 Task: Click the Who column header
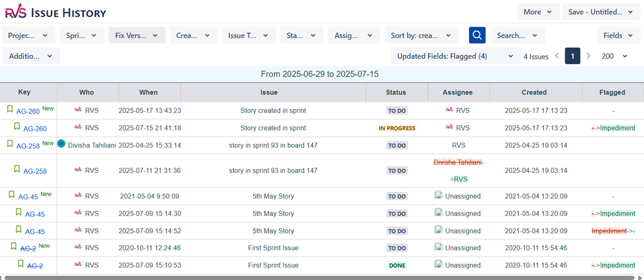[x=86, y=92]
